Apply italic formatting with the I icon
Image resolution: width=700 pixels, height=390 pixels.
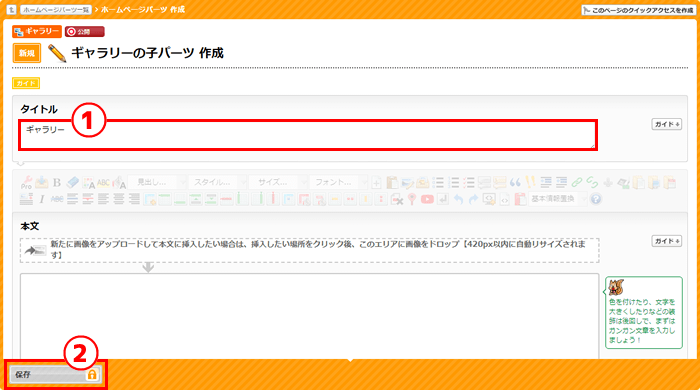(42, 199)
